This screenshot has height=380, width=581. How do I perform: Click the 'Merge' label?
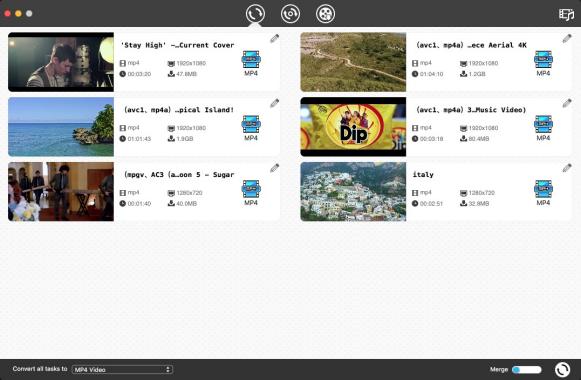click(499, 369)
